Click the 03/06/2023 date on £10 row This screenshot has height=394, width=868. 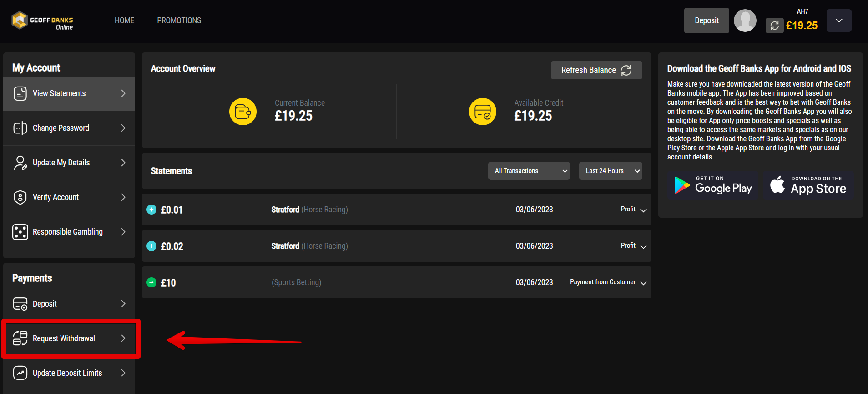tap(534, 282)
